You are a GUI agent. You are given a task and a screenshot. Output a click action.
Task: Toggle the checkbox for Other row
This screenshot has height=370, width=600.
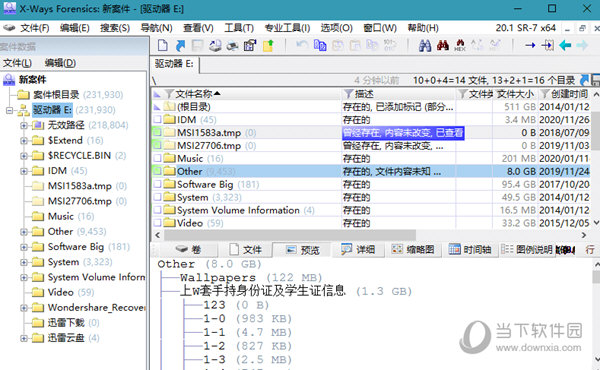(157, 171)
